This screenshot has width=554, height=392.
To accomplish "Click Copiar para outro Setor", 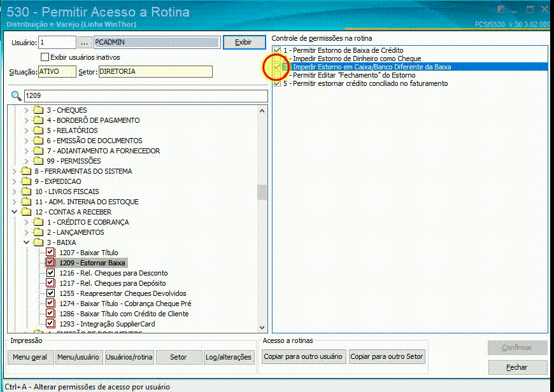I will (387, 357).
